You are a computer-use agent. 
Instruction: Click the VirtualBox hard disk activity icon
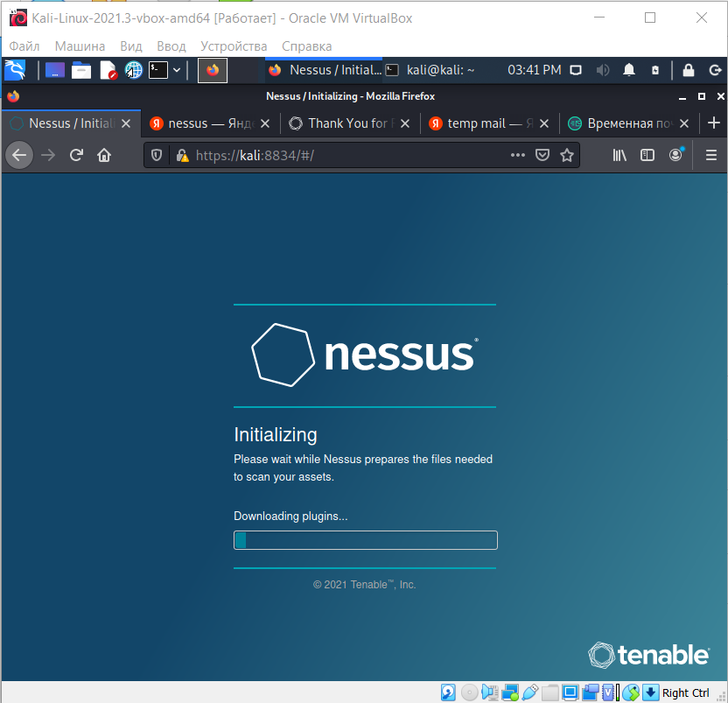pyautogui.click(x=448, y=692)
